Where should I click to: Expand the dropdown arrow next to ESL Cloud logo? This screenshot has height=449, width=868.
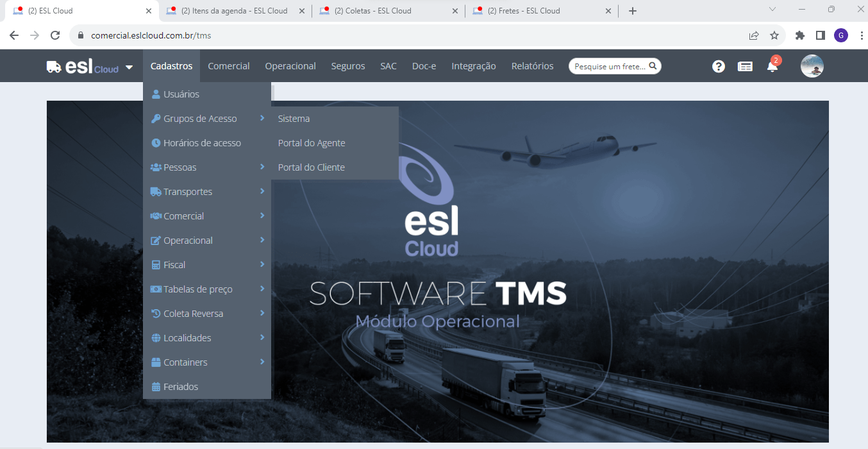pos(129,67)
